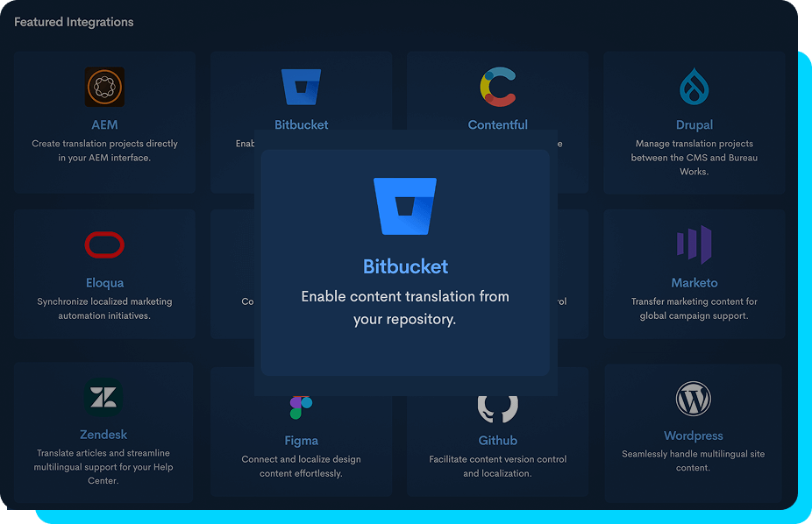Viewport: 812px width, 524px height.
Task: Open the Github title link
Action: tap(498, 441)
